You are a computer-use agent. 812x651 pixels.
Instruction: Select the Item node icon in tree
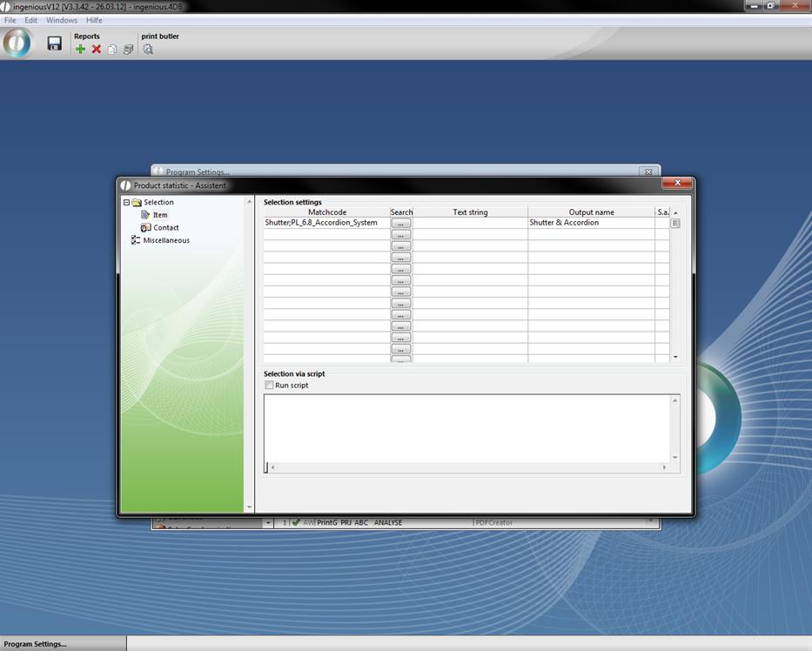tap(145, 215)
